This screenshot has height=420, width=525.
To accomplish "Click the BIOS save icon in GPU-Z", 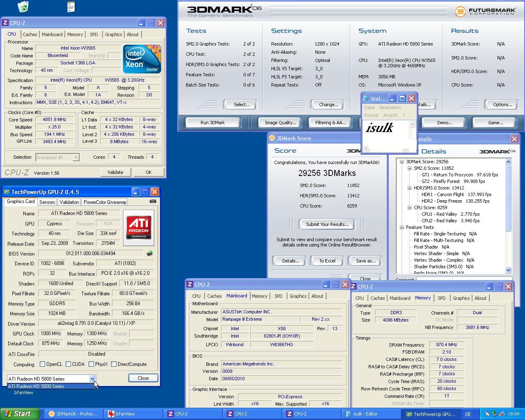I will tap(150, 253).
